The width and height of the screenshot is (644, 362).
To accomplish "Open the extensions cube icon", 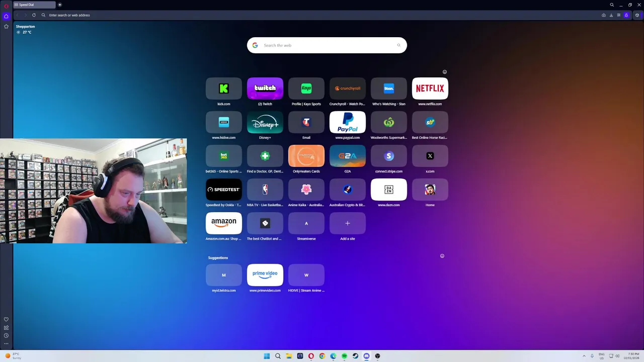I will point(637,15).
